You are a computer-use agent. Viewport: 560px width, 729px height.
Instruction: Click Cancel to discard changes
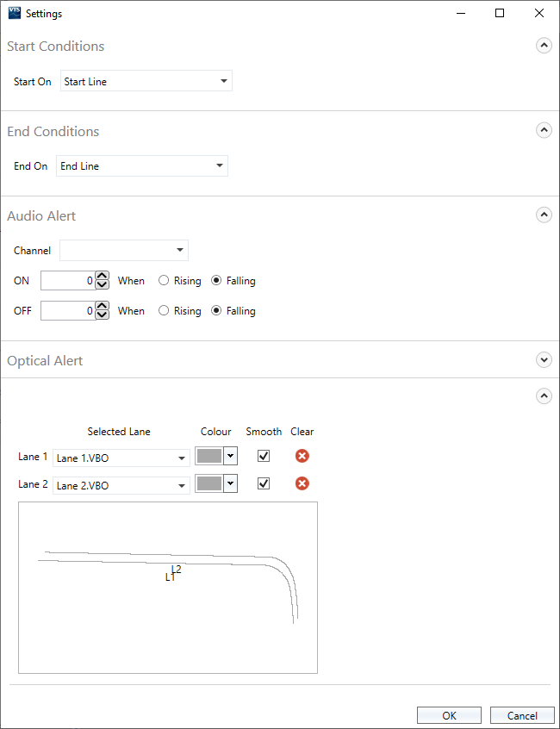click(521, 715)
